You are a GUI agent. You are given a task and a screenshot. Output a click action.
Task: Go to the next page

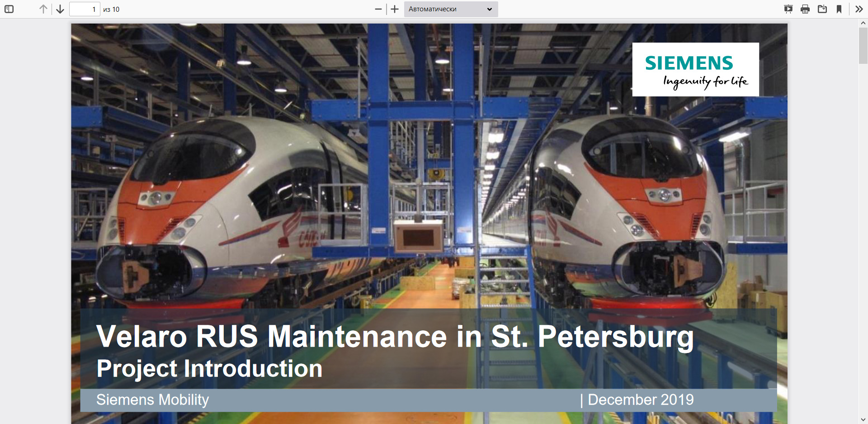tap(60, 9)
